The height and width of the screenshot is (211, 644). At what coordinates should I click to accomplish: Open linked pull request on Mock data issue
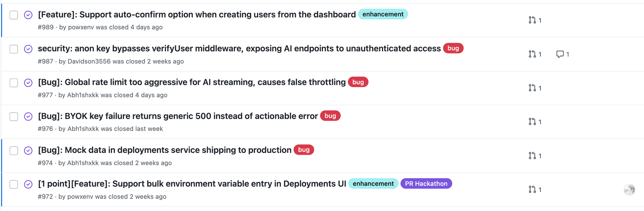535,156
